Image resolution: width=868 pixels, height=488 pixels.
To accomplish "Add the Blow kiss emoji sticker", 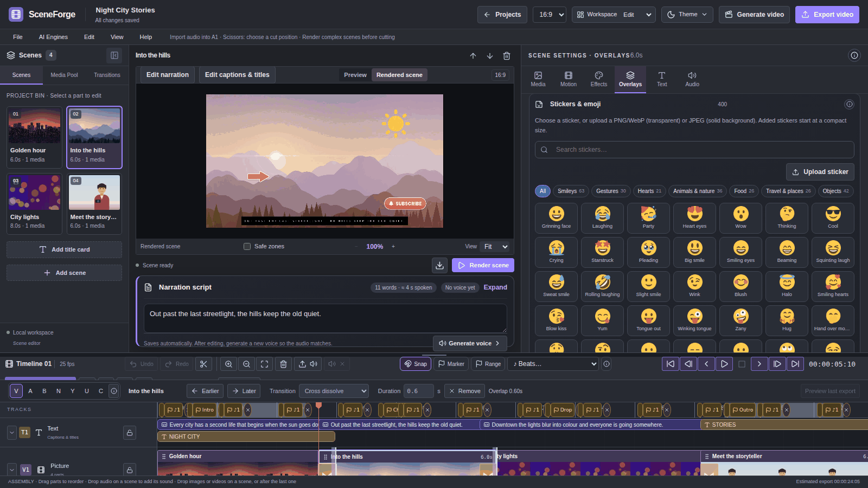I will [556, 320].
